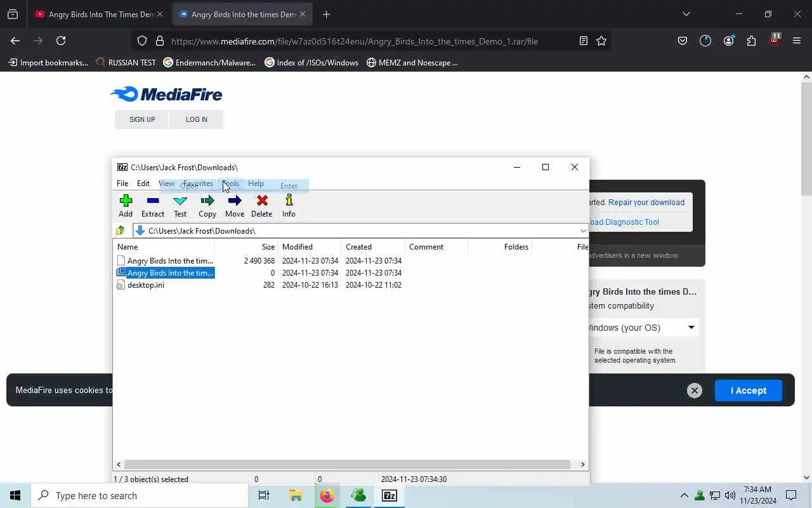Open Firefox Pocket save icon
Image resolution: width=812 pixels, height=508 pixels.
point(683,41)
